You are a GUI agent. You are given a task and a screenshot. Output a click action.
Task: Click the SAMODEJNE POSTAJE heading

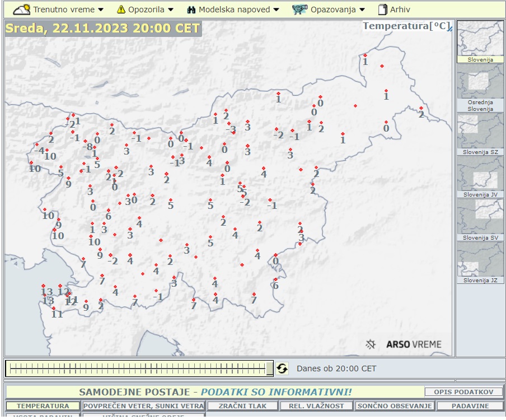pos(134,392)
